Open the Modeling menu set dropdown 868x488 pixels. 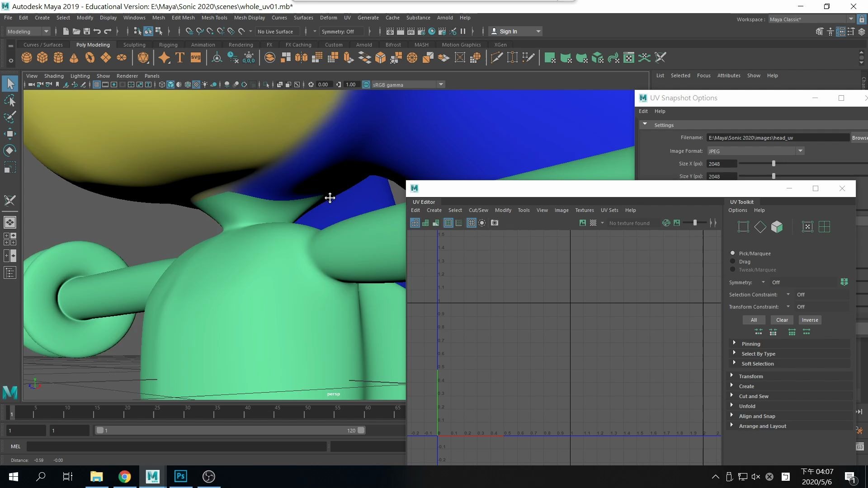[x=28, y=31]
